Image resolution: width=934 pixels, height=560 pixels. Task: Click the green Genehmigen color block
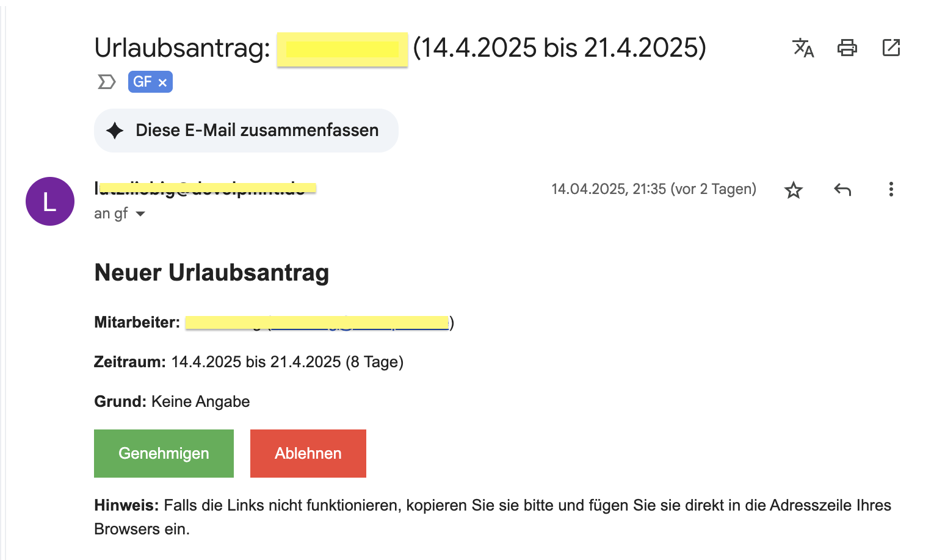click(164, 453)
